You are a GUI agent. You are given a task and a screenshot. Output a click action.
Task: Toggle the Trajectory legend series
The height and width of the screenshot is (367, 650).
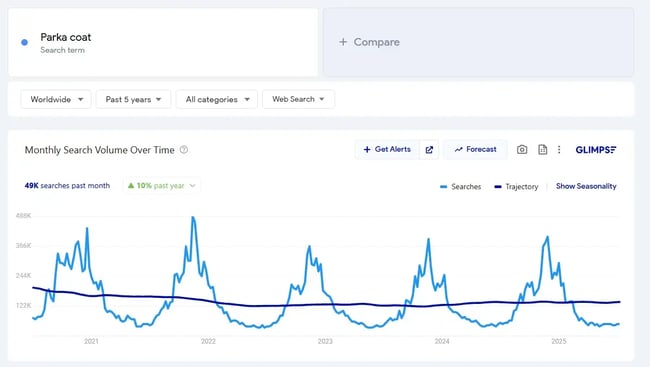click(x=516, y=187)
